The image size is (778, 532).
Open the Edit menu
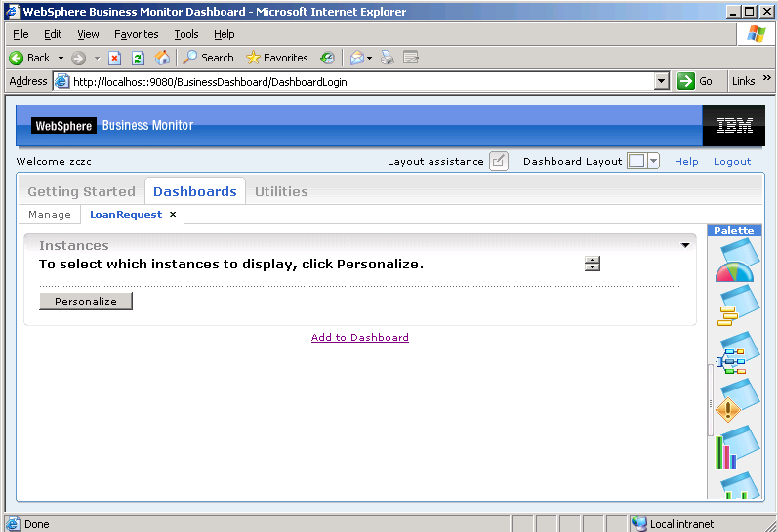pyautogui.click(x=53, y=34)
